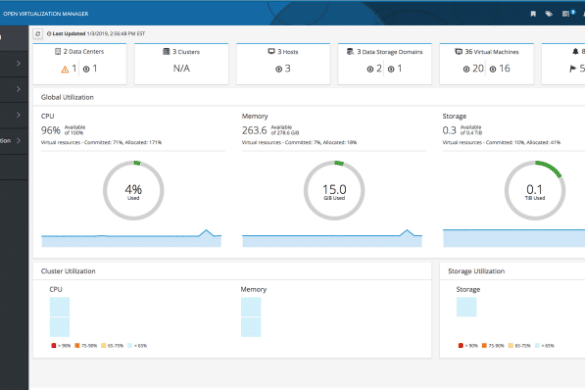The height and width of the screenshot is (390, 585).
Task: Click the '96%' CPU available value
Action: 51,130
